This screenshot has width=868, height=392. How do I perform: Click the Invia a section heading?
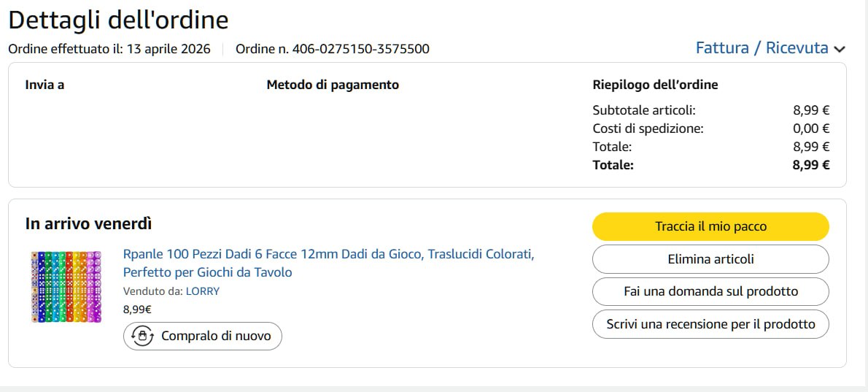(x=44, y=85)
